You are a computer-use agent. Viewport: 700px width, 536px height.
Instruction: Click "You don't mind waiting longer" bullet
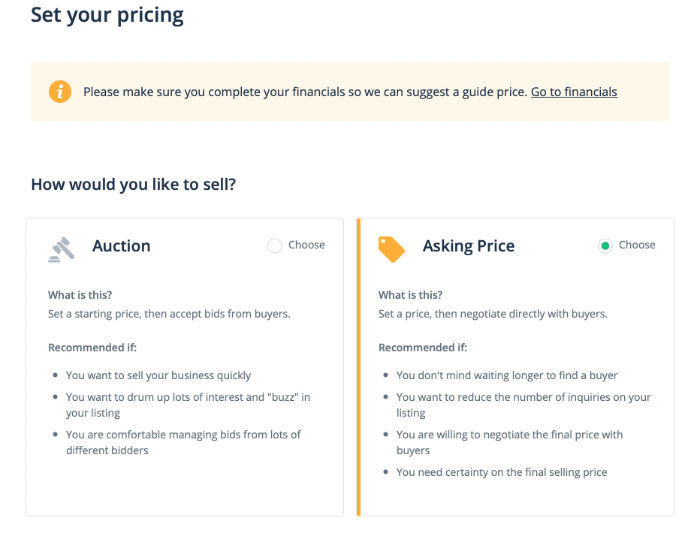(x=507, y=375)
